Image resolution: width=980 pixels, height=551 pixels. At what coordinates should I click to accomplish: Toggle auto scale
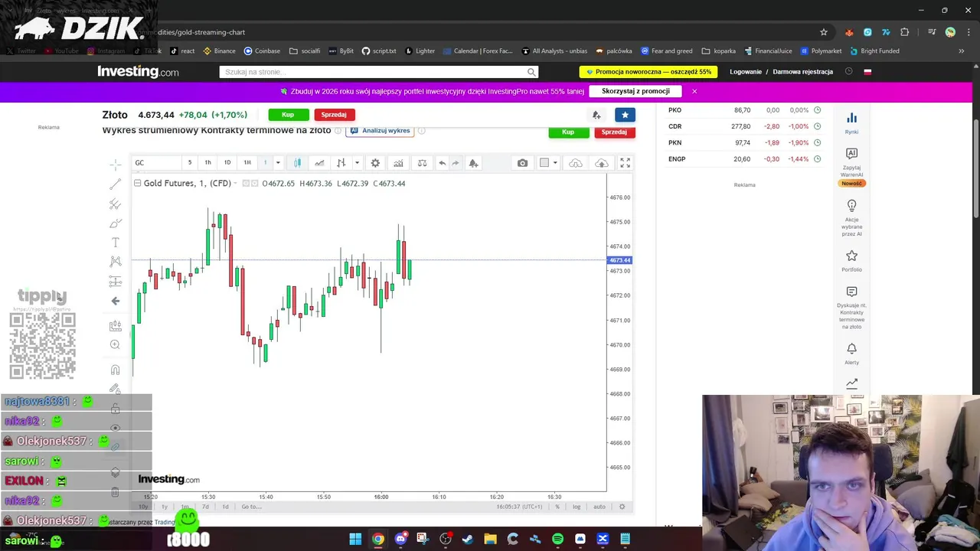click(599, 507)
